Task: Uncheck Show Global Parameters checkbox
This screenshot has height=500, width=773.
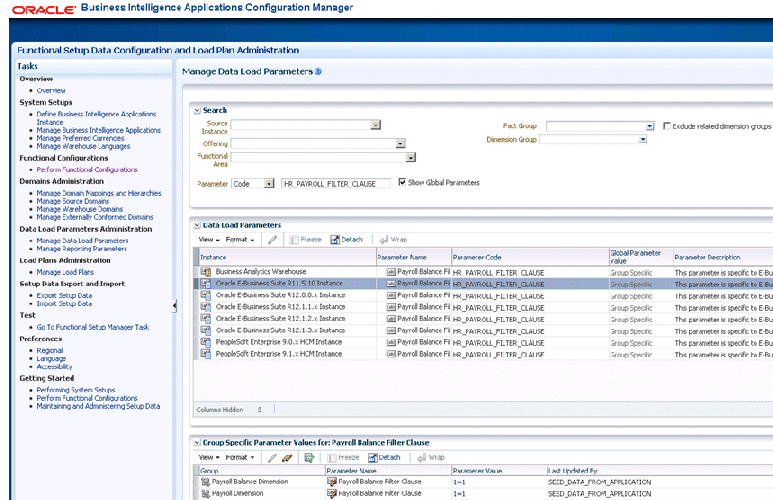Action: pyautogui.click(x=402, y=183)
